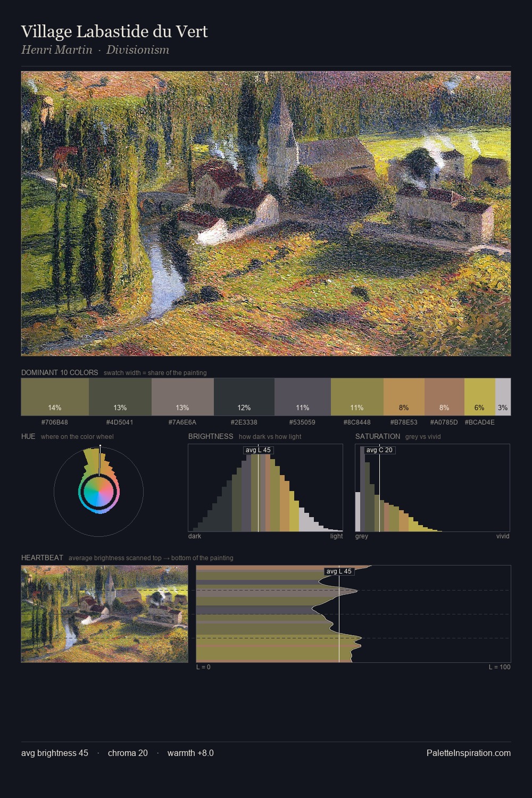Click the hue color wheel chart
The width and height of the screenshot is (532, 798).
(x=98, y=492)
